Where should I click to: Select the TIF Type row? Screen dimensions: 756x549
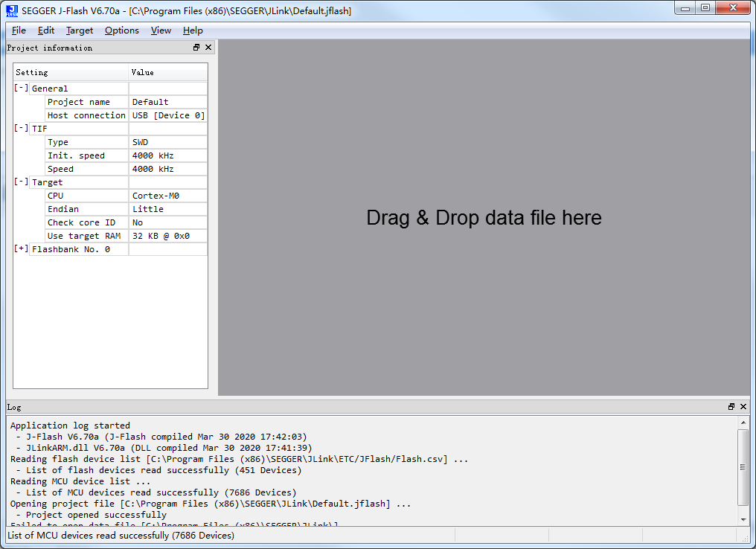126,142
